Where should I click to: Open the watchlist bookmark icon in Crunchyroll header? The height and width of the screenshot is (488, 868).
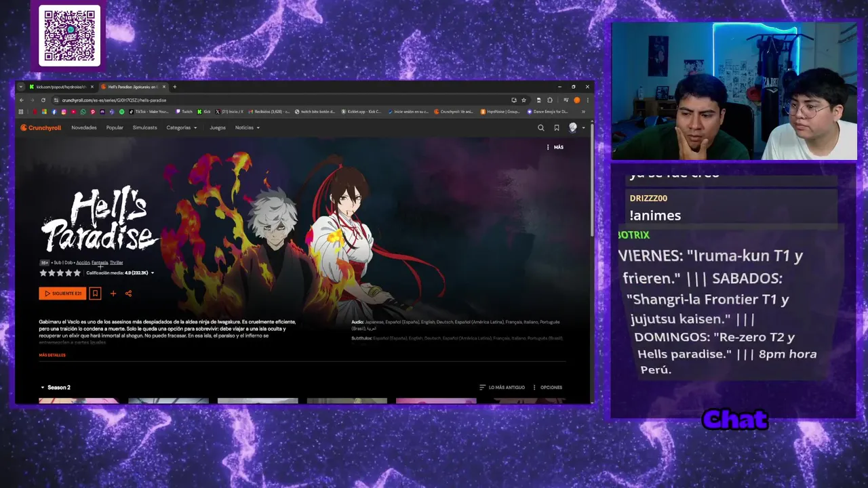click(557, 127)
